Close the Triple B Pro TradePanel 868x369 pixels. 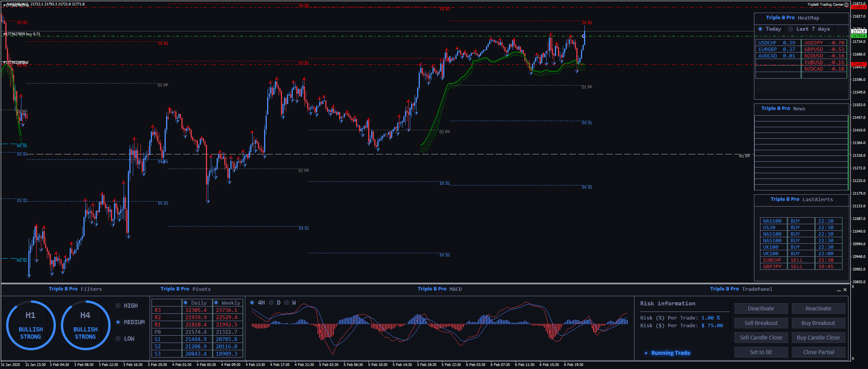click(845, 290)
